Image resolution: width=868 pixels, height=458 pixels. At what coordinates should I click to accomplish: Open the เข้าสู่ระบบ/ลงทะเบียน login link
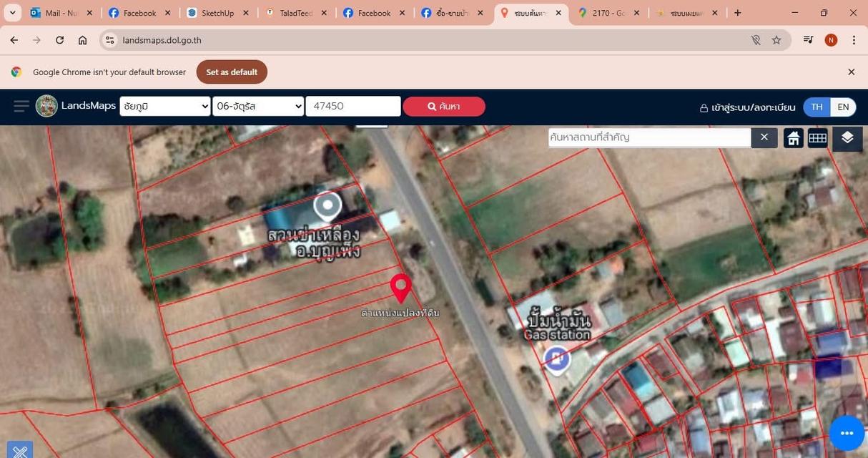point(747,107)
